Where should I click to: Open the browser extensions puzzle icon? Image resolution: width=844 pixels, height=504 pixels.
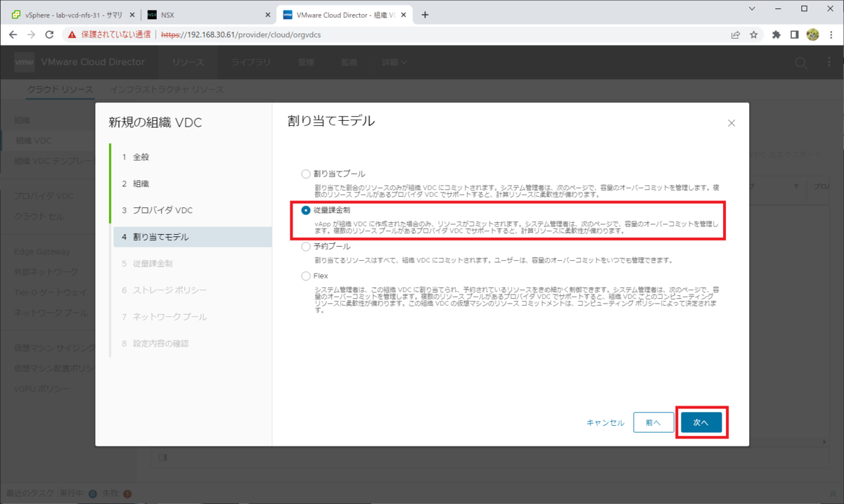776,34
